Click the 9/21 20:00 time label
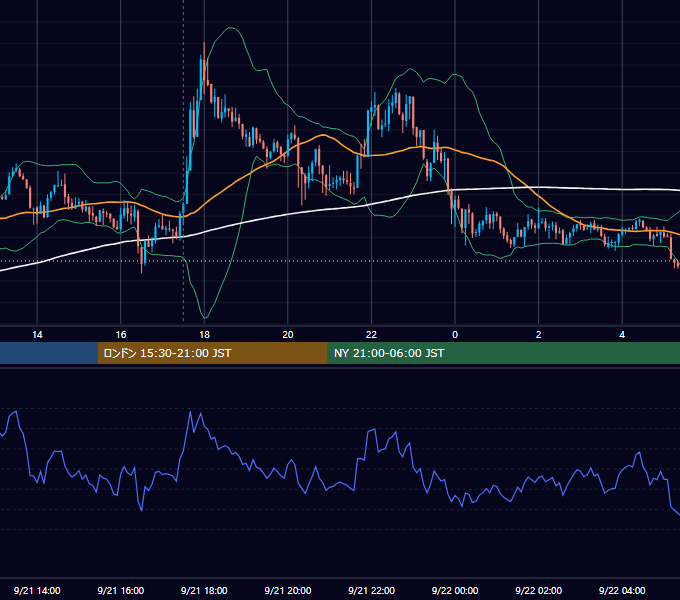680x600 pixels. (x=288, y=590)
